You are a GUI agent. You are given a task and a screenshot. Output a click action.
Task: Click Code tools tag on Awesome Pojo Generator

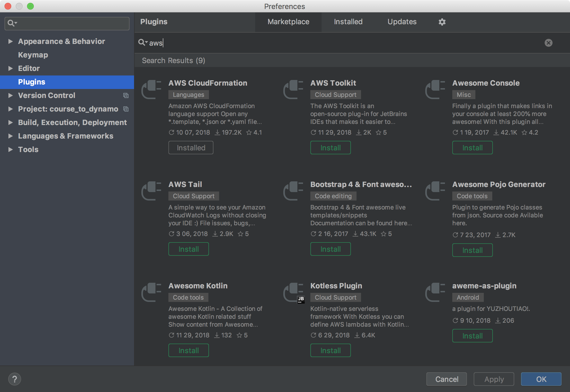point(472,196)
